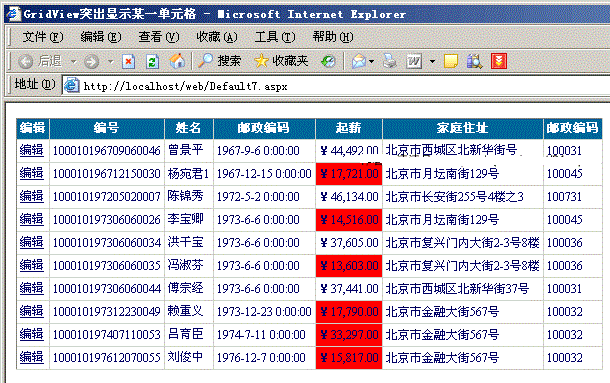Click 编辑 link for 曾景平 row
This screenshot has width=610, height=383.
(x=32, y=150)
